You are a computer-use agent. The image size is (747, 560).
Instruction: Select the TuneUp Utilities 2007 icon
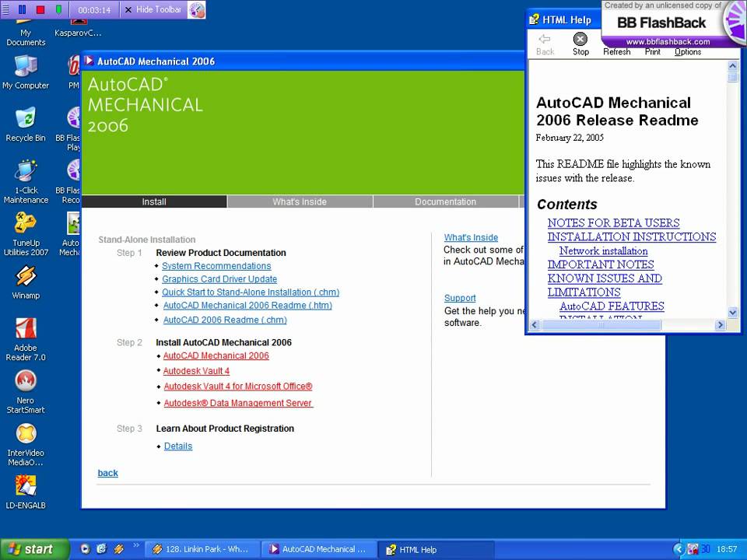click(26, 234)
